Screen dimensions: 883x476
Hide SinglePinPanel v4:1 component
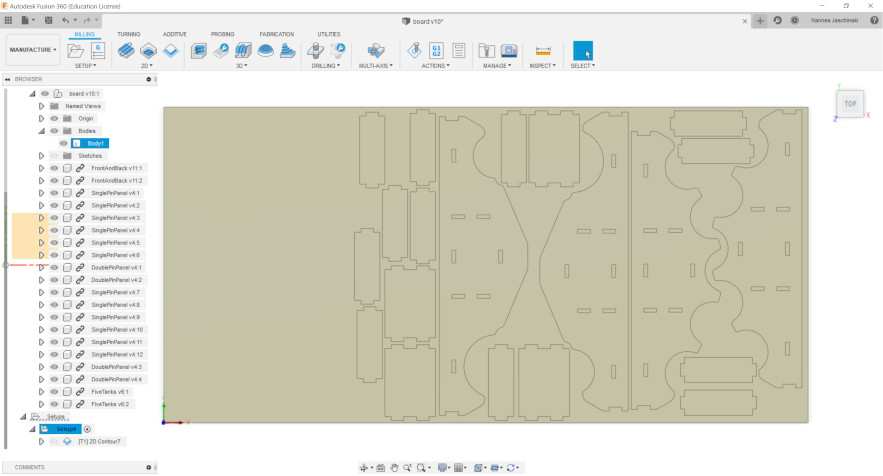[54, 193]
